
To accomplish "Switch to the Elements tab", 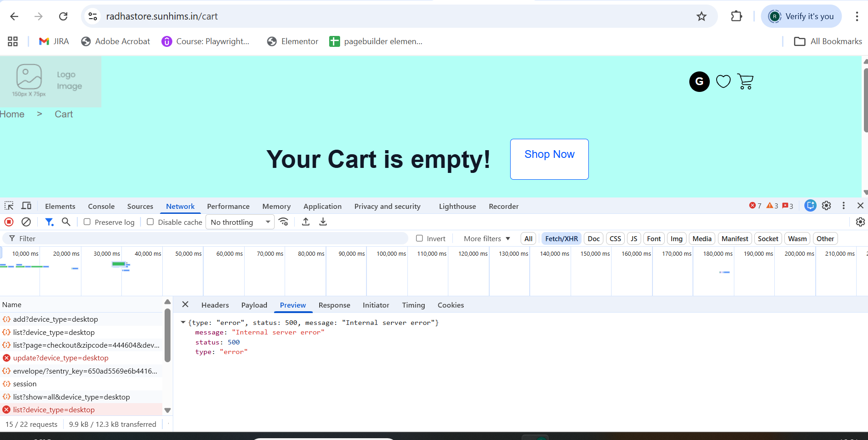I will pos(60,206).
